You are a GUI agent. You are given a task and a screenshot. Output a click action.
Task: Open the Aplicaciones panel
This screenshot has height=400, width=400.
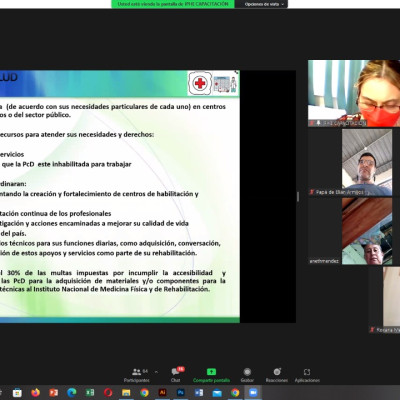coord(307,375)
